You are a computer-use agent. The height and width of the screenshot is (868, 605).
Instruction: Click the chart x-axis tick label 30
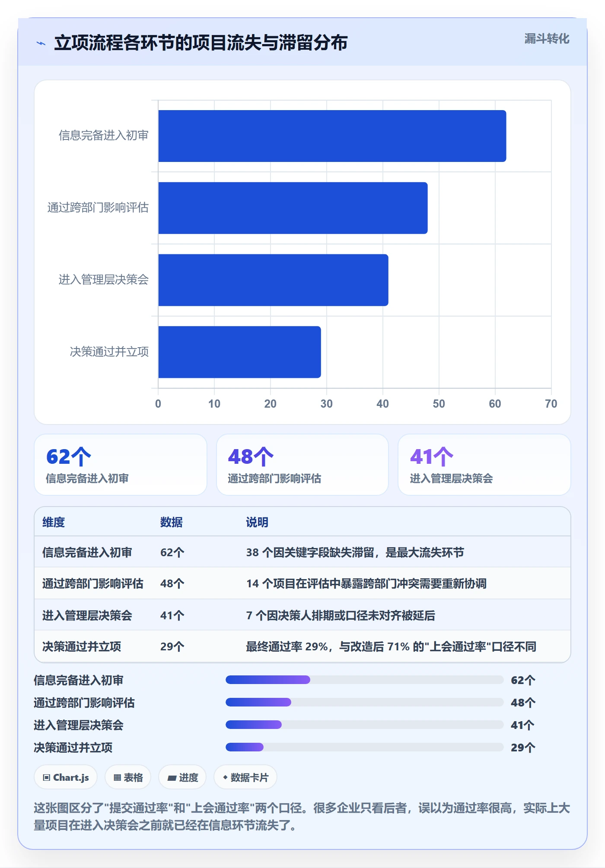coord(326,404)
